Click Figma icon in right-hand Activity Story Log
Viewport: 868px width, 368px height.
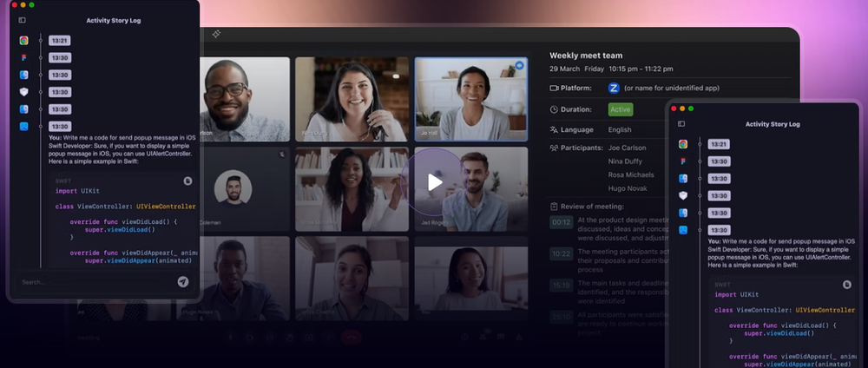tap(683, 161)
